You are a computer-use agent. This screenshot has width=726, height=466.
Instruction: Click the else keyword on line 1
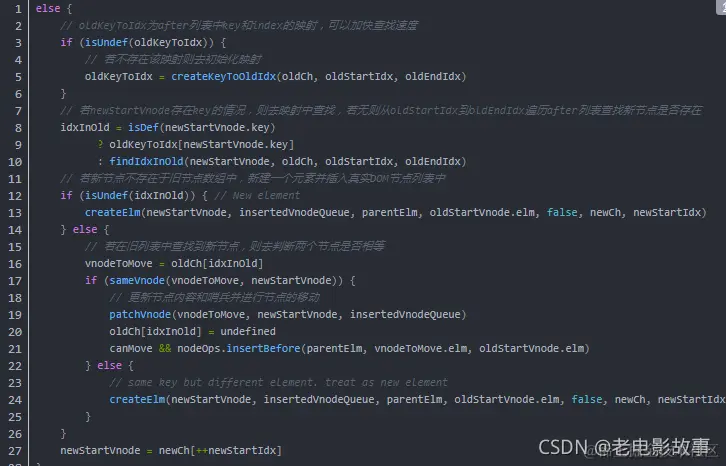coord(48,8)
